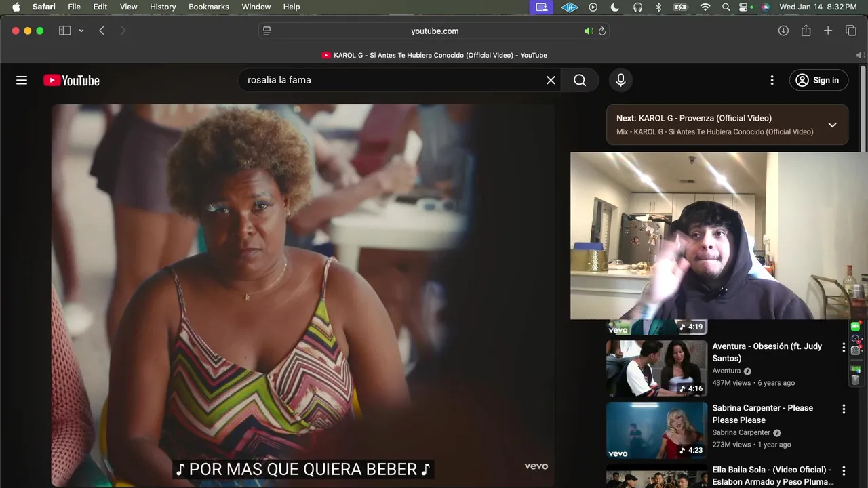This screenshot has width=868, height=488.
Task: Mute audio from the tab bar speaker icon
Action: (x=861, y=55)
